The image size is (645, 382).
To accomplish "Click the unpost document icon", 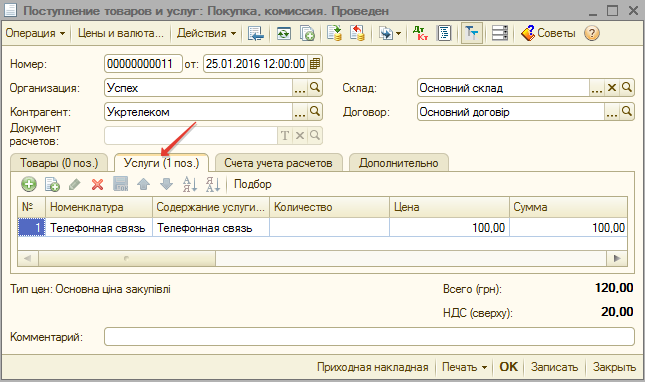I will coord(357,33).
